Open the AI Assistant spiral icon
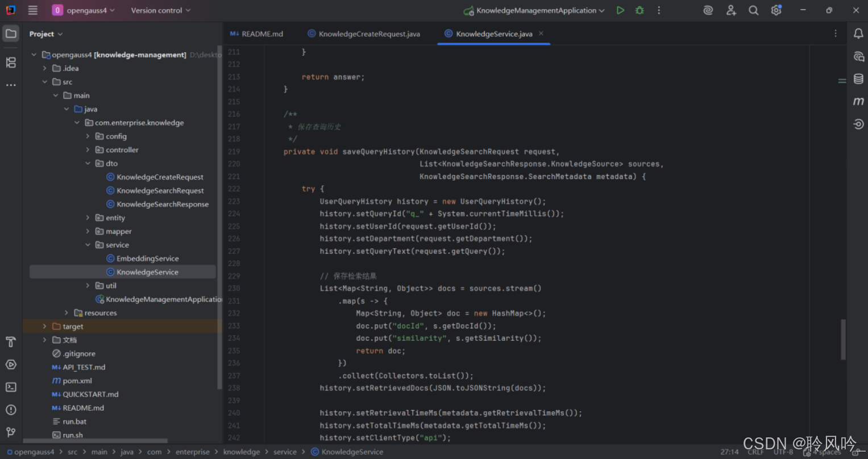This screenshot has height=459, width=868. [x=708, y=10]
